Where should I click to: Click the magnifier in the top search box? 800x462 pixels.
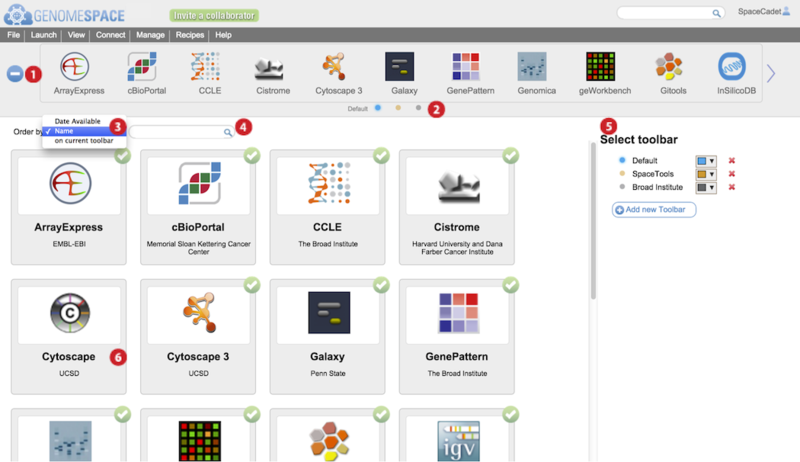[716, 13]
